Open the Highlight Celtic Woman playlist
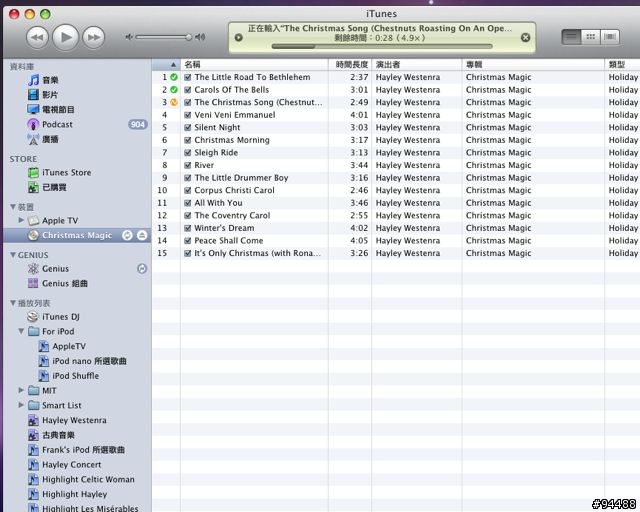 (88, 479)
